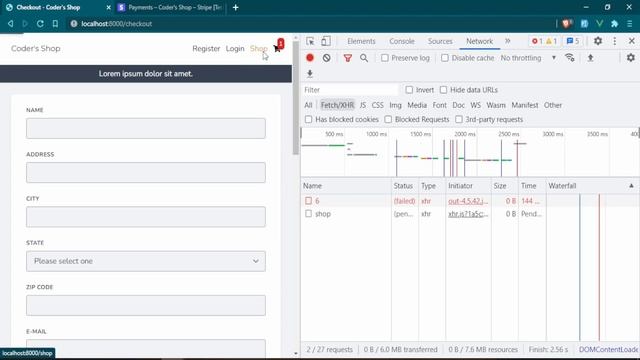
Task: Toggle the device toolbar icon
Action: click(x=326, y=41)
